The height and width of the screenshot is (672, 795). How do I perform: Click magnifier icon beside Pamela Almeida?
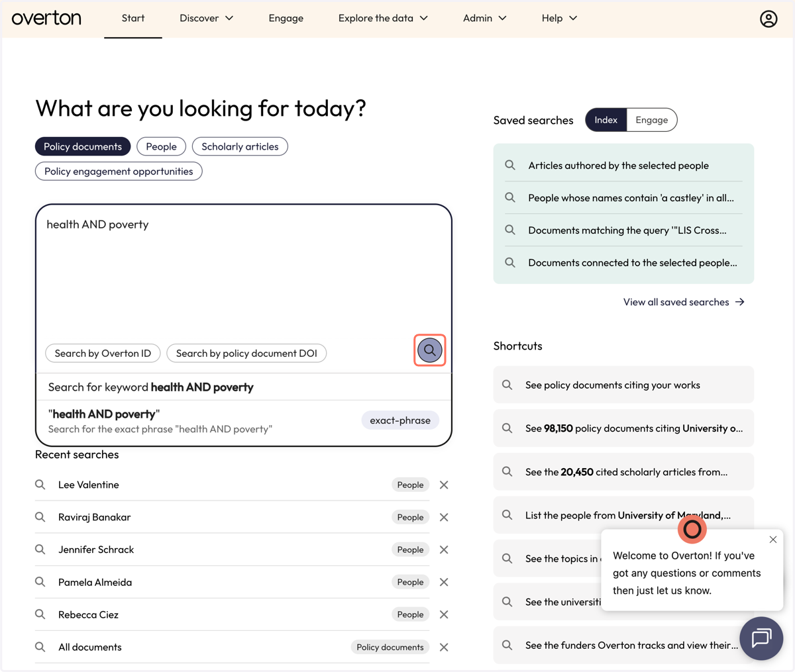click(x=40, y=582)
